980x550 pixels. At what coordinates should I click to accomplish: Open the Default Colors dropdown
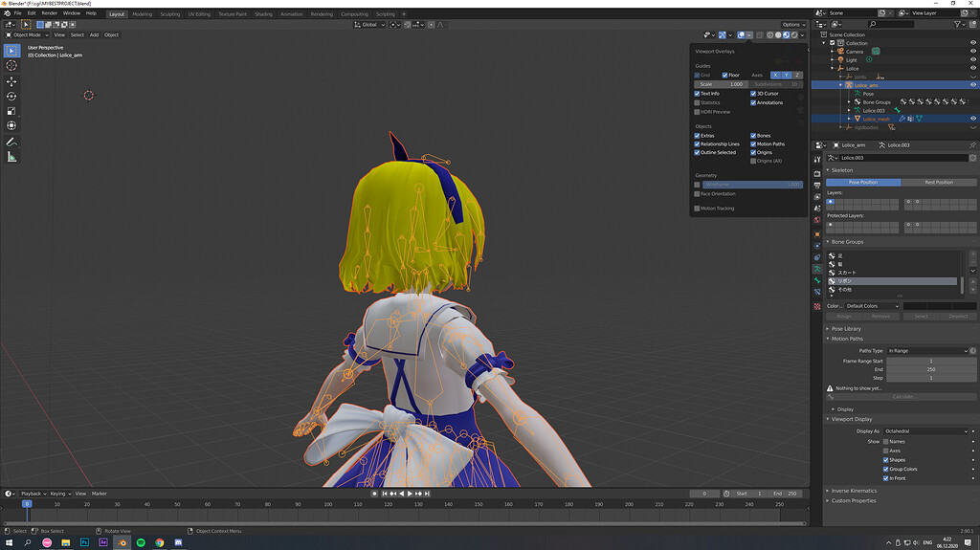click(x=872, y=306)
